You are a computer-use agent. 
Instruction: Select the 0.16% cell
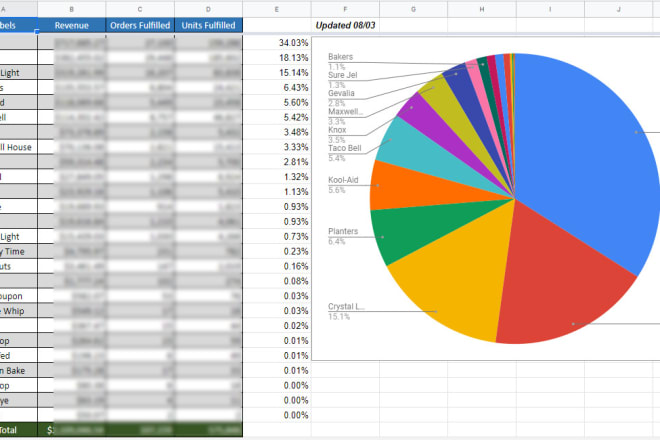pyautogui.click(x=277, y=266)
